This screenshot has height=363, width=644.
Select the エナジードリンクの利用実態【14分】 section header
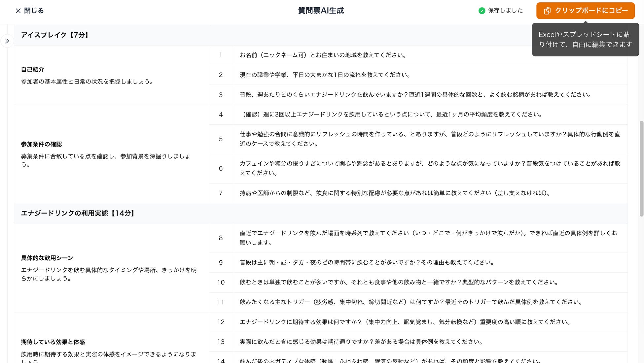[78, 213]
